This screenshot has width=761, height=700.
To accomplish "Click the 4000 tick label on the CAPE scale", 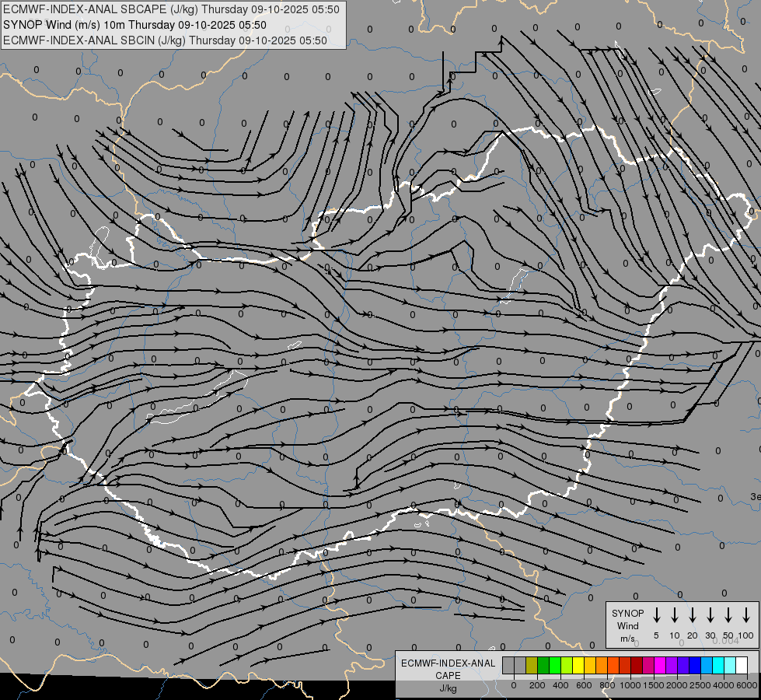I will 724,685.
